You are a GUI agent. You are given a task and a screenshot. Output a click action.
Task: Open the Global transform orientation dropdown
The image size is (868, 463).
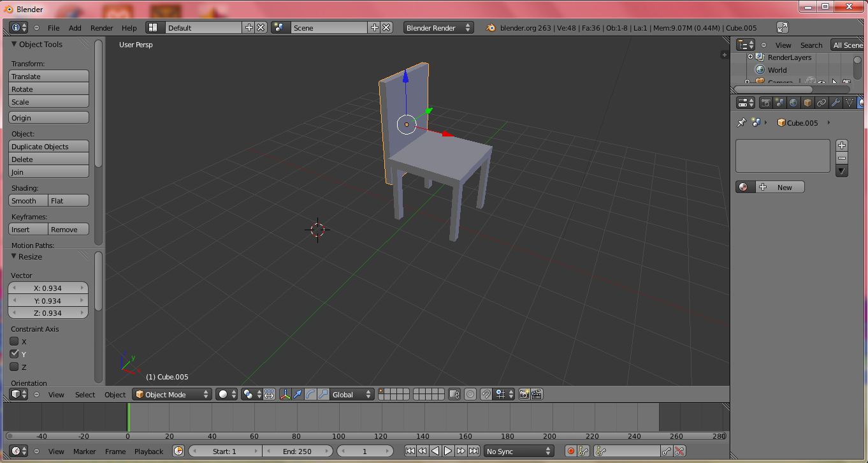349,394
